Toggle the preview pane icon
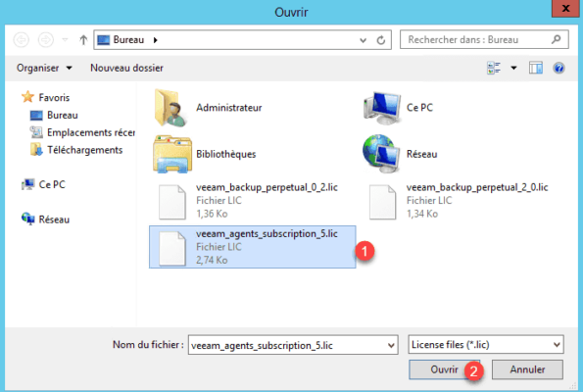The height and width of the screenshot is (392, 583). pos(535,68)
